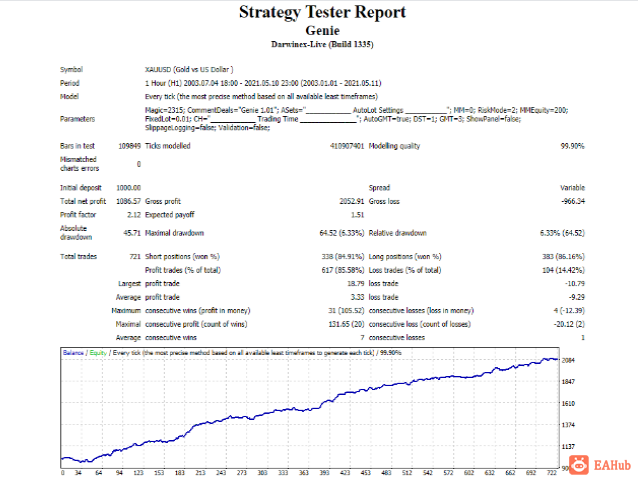Image resolution: width=640 pixels, height=480 pixels.
Task: Click the "Strategy Tester Report" title
Action: pyautogui.click(x=322, y=12)
